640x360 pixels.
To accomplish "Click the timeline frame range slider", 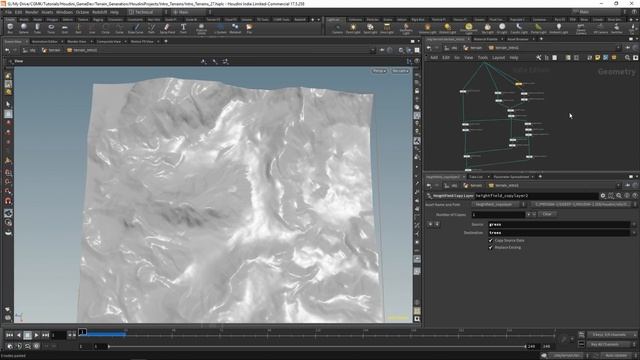I will [x=317, y=347].
